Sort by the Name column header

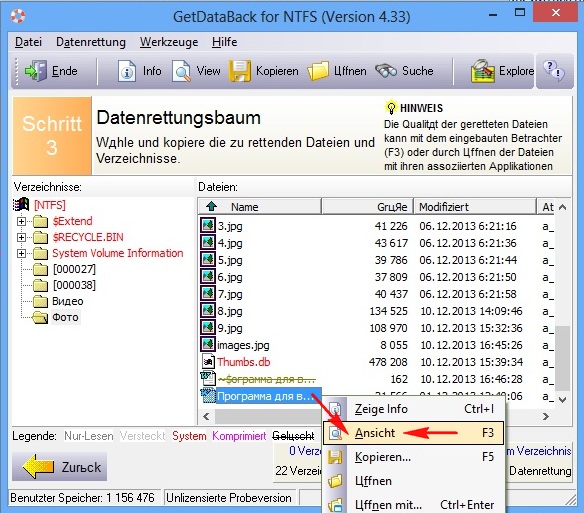click(260, 207)
